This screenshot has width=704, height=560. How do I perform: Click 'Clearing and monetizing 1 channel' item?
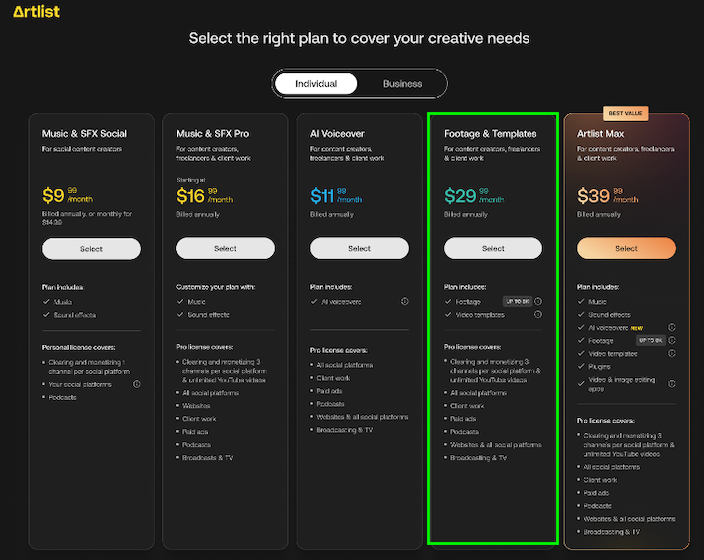[x=89, y=367]
